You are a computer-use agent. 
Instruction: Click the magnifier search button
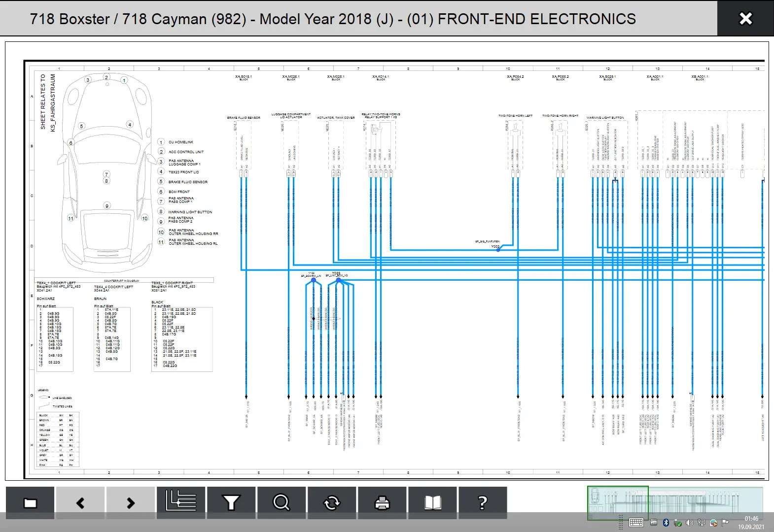(x=281, y=503)
